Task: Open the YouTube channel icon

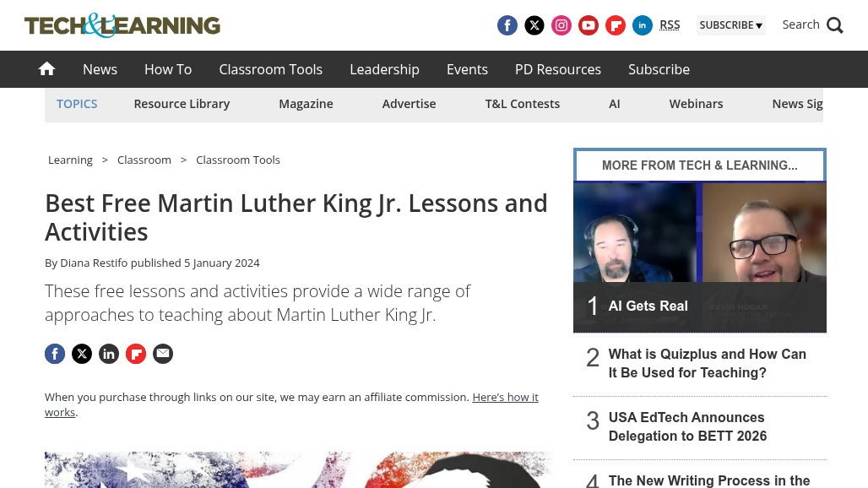Action: click(x=589, y=25)
